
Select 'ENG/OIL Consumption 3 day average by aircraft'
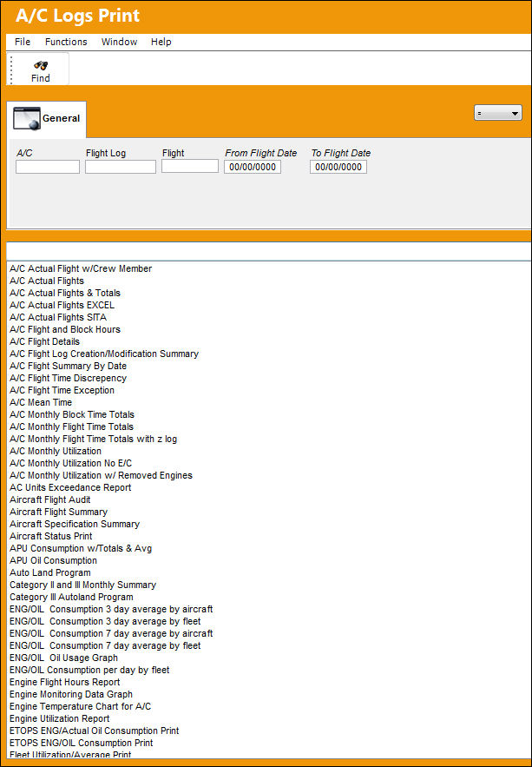tap(111, 610)
